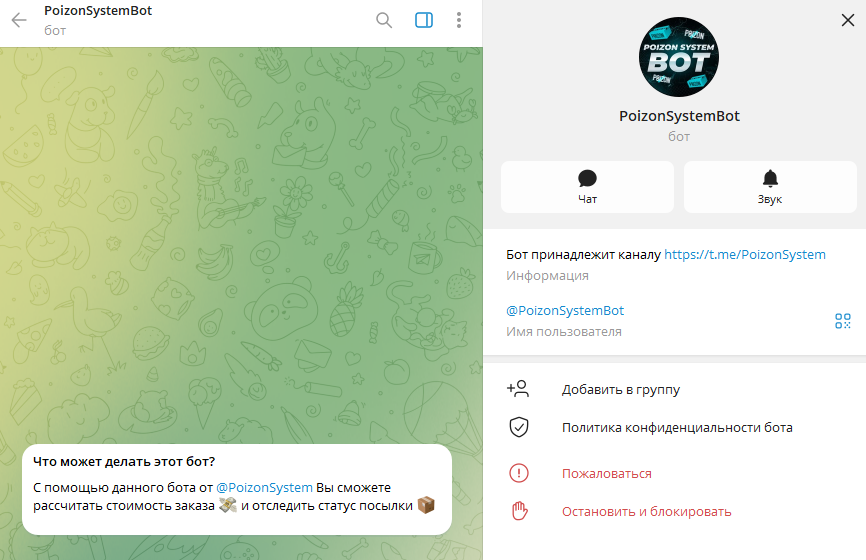Click the shield privacy policy icon
Viewport: 866px width, 560px height.
(x=519, y=427)
